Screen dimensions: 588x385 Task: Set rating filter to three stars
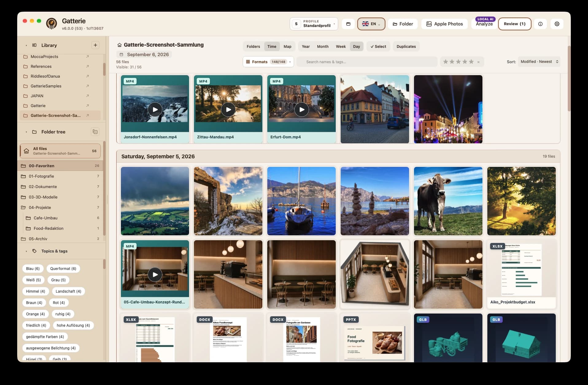[x=458, y=62]
